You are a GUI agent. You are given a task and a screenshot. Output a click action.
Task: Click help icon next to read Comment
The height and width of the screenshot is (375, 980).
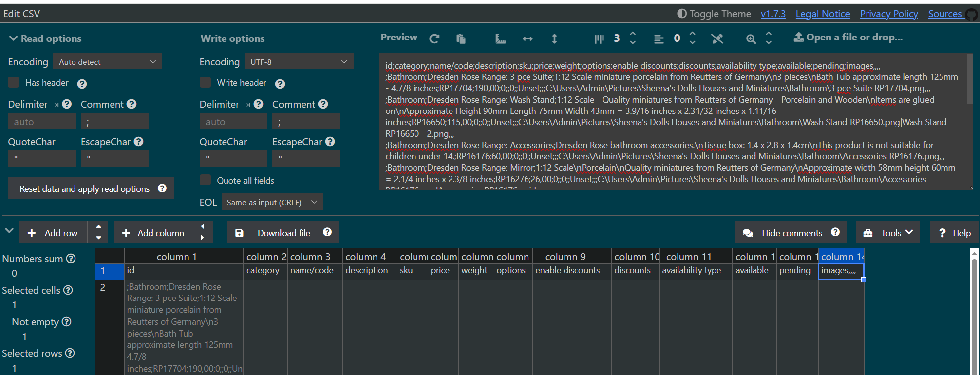coord(131,104)
